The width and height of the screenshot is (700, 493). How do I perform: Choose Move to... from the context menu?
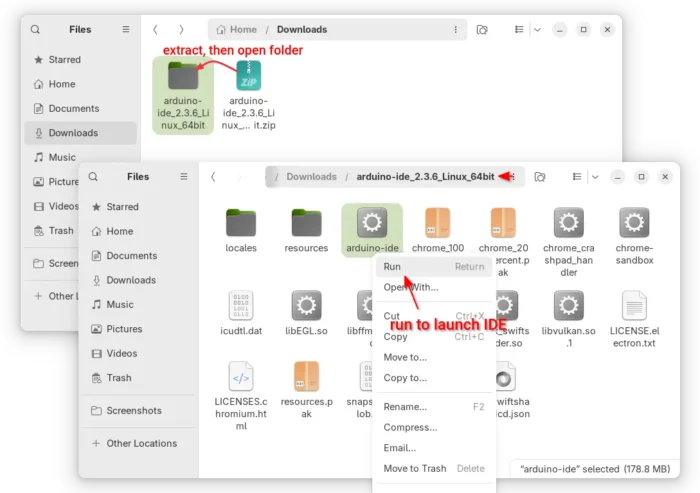tap(433, 357)
